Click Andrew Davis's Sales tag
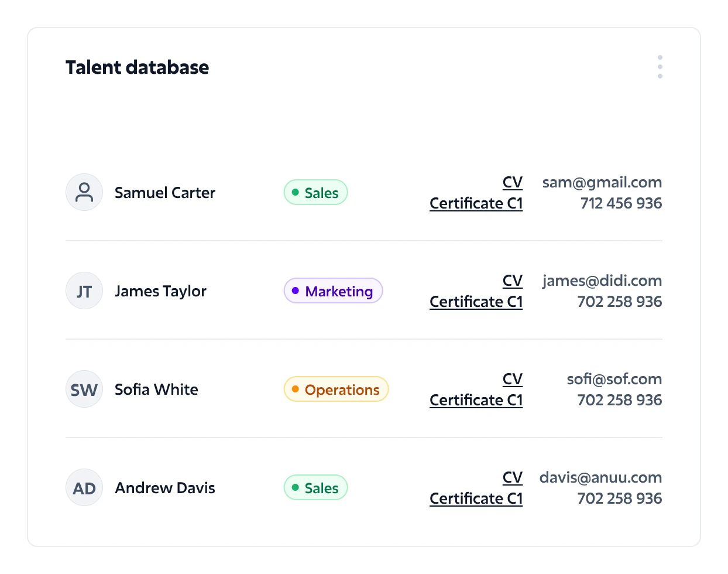728x574 pixels. pos(315,488)
